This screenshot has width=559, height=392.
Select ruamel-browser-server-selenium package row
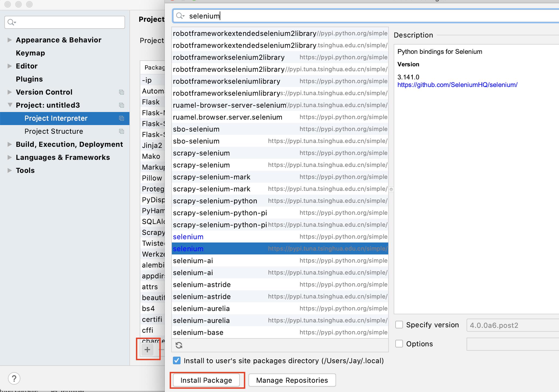280,105
